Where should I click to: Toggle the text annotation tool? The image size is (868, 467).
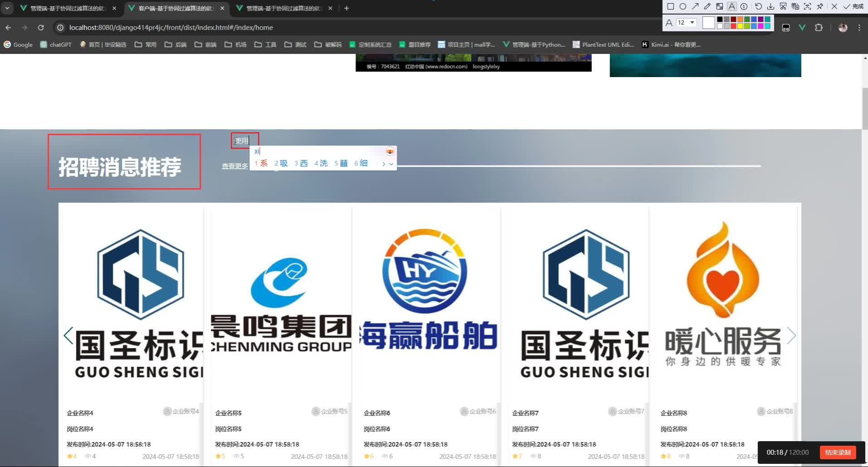click(731, 6)
